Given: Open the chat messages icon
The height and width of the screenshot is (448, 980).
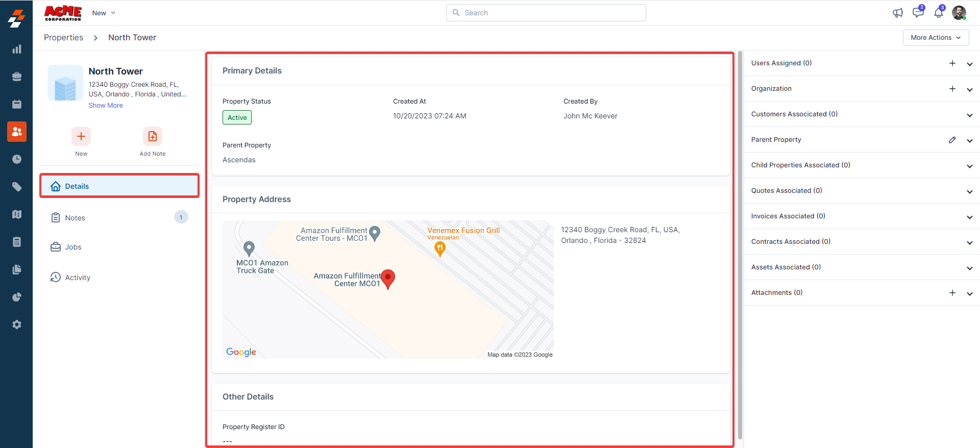Looking at the screenshot, I should tap(918, 13).
